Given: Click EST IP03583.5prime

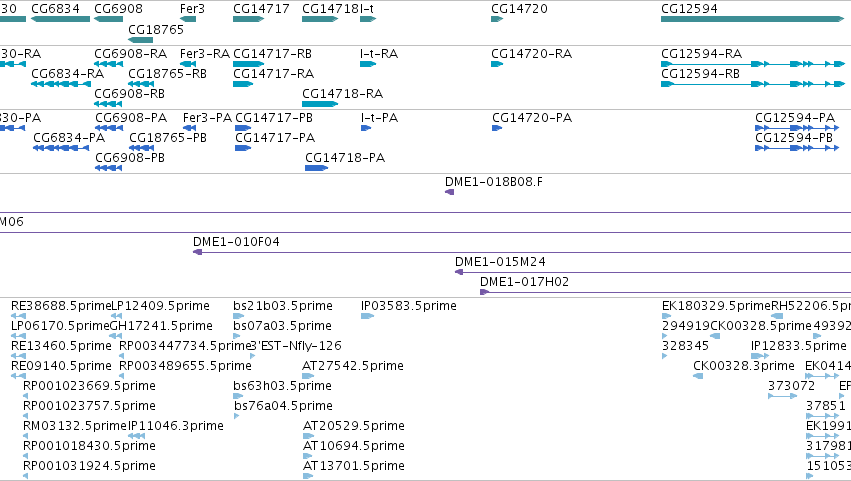Looking at the screenshot, I should pyautogui.click(x=409, y=306).
